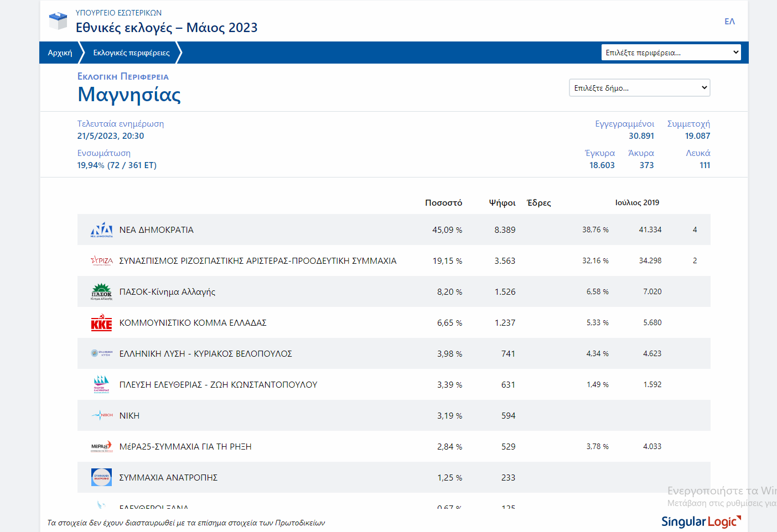Image resolution: width=777 pixels, height=532 pixels.
Task: Click the ΝΕΑ ΔΗΜΟΚΡΑΤΙΑ party name
Action: click(157, 230)
